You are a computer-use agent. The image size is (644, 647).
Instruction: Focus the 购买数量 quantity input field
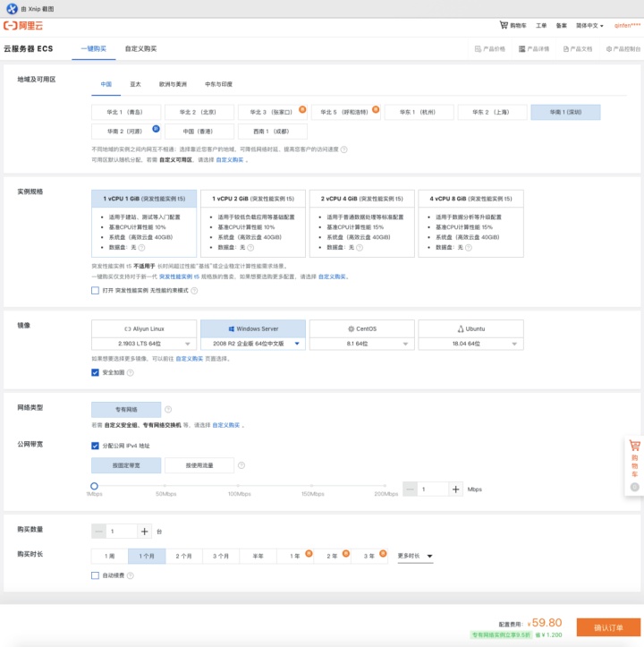122,532
